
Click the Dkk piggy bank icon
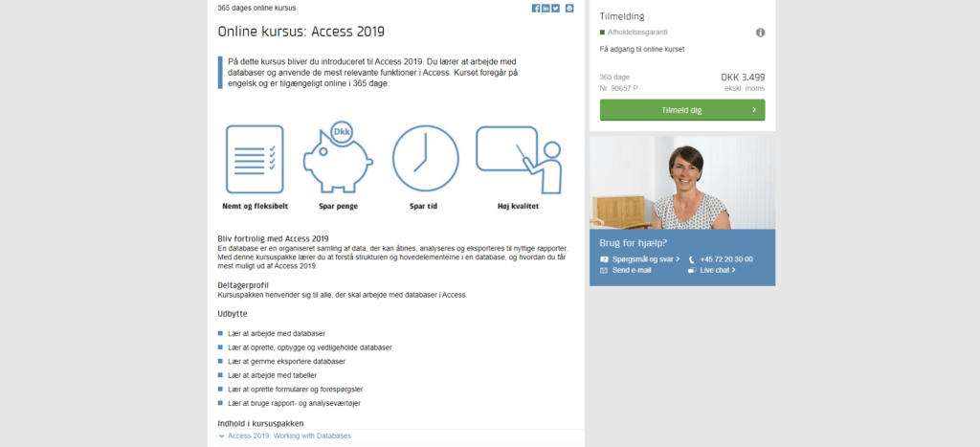(x=338, y=156)
